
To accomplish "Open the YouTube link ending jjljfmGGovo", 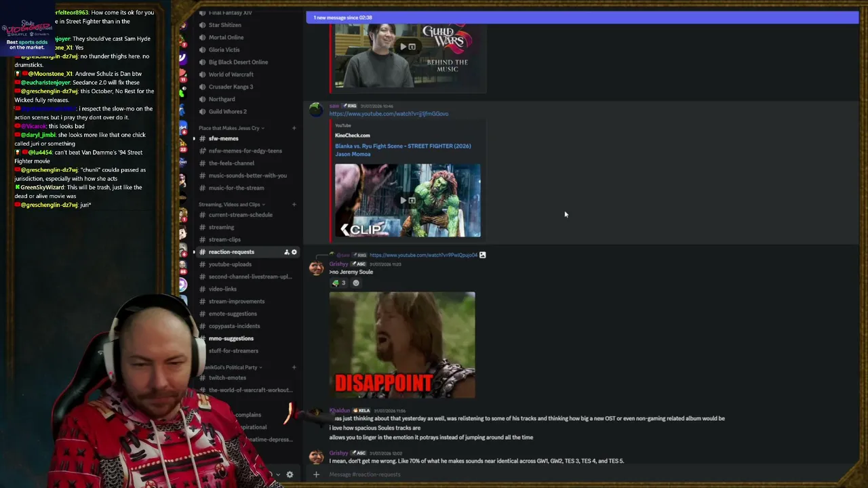I will click(x=389, y=114).
